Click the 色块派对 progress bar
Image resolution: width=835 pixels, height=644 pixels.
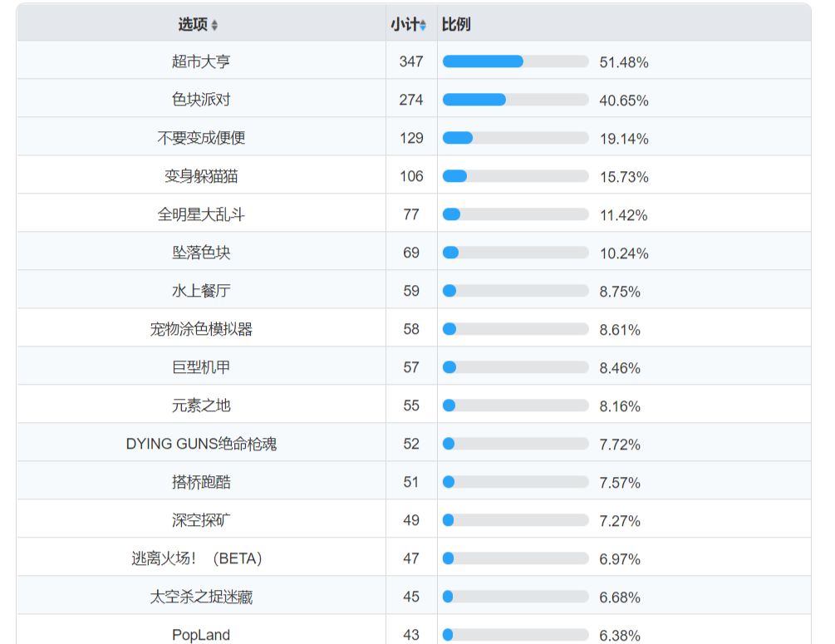pos(515,100)
